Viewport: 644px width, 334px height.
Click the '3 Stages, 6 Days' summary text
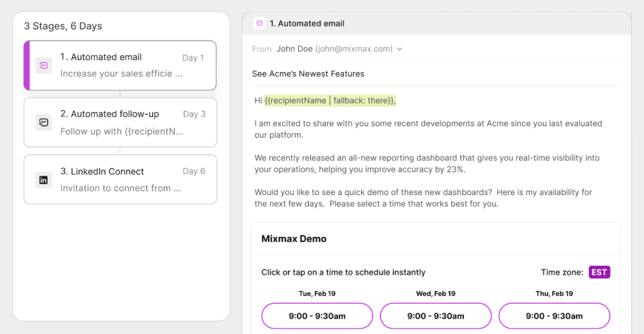[63, 26]
